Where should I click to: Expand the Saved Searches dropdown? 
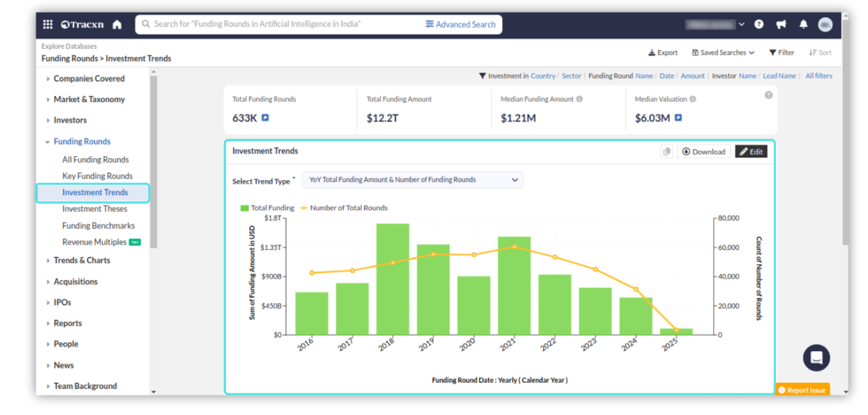tap(723, 52)
